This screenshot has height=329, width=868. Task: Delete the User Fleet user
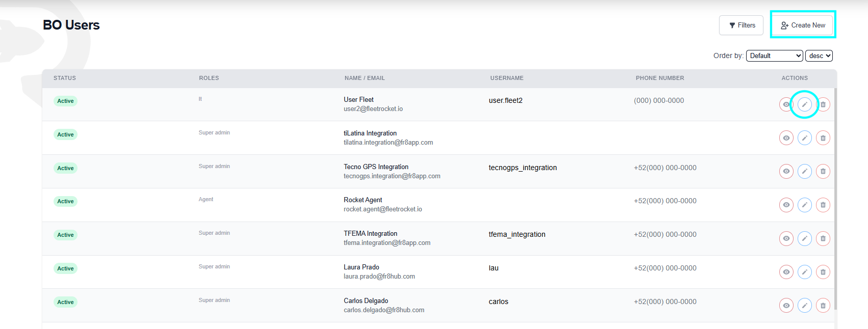(823, 104)
